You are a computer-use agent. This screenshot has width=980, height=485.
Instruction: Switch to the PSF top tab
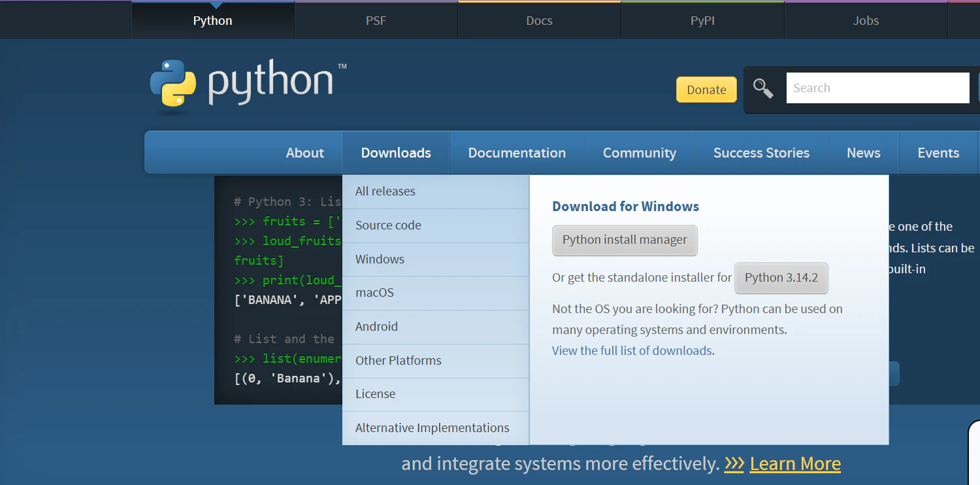point(376,20)
